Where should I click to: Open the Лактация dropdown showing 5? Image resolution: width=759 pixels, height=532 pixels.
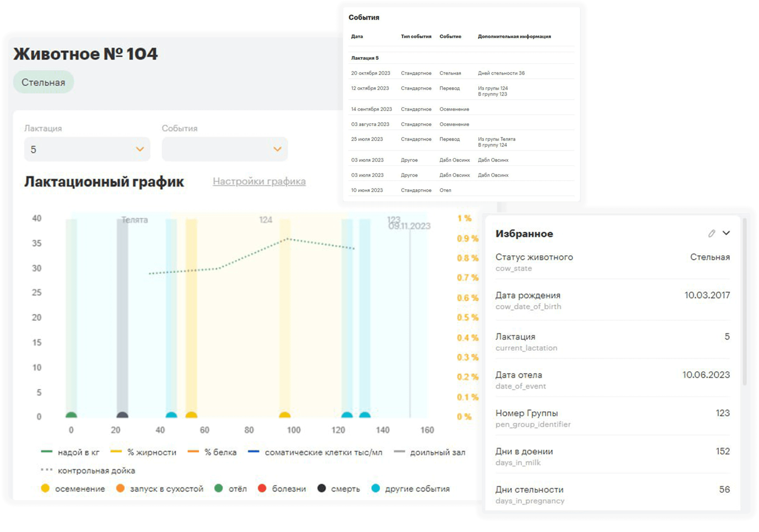(87, 149)
